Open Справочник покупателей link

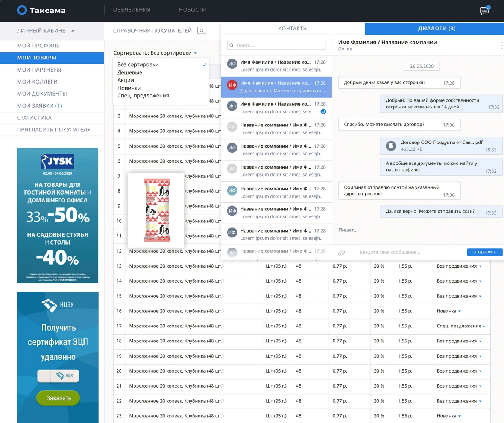152,31
